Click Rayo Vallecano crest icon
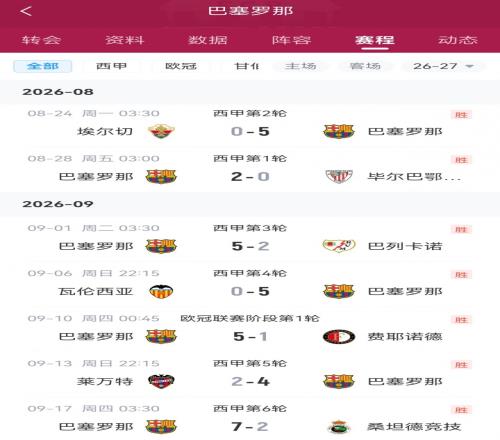The width and height of the screenshot is (500, 440). (339, 246)
